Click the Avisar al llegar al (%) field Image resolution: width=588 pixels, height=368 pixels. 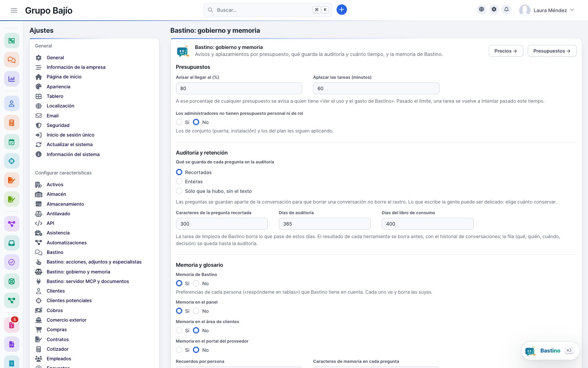coord(239,88)
